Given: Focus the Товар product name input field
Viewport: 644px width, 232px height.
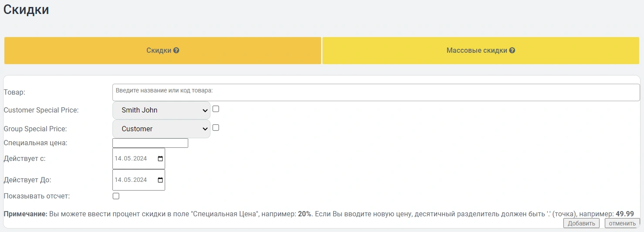Looking at the screenshot, I should (x=376, y=92).
